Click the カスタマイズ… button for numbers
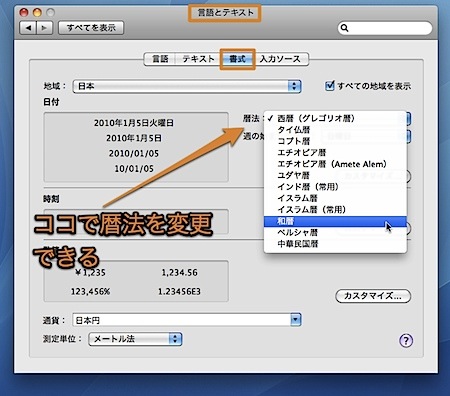Image resolution: width=450 pixels, height=396 pixels. (x=373, y=296)
